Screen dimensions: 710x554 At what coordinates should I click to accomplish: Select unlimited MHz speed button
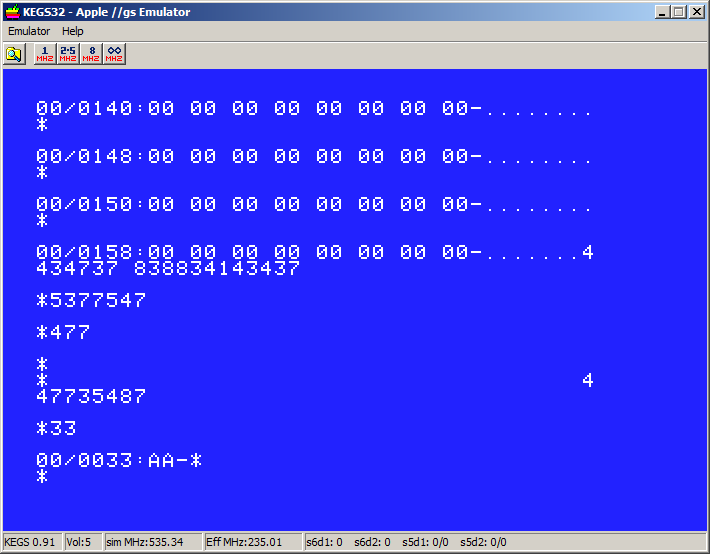[114, 54]
